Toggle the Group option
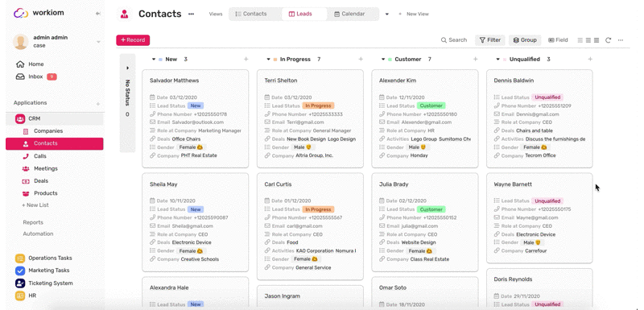644x310 pixels. pos(525,40)
